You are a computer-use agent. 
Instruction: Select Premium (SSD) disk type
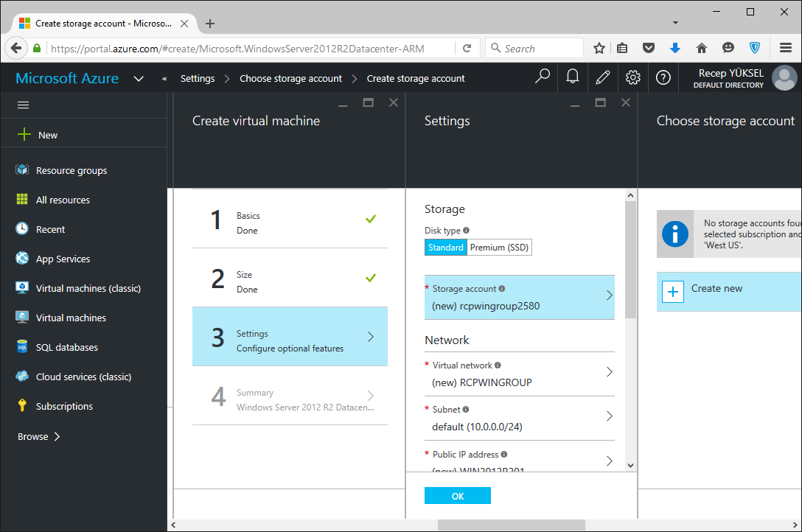(x=499, y=248)
